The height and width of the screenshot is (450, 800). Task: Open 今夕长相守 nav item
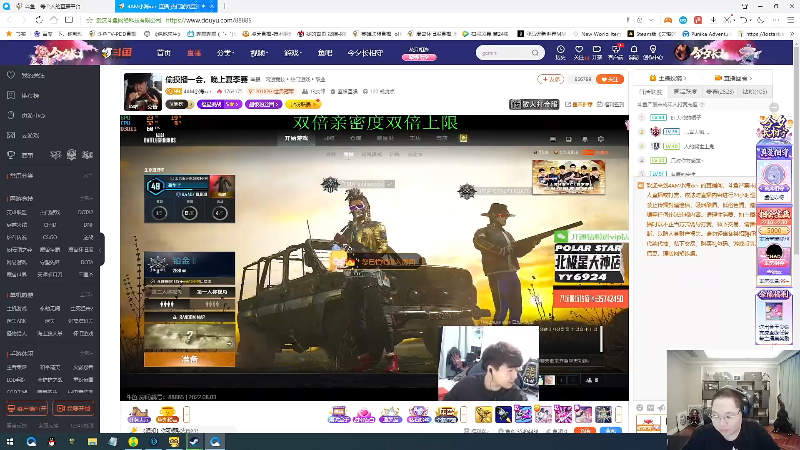coord(365,53)
